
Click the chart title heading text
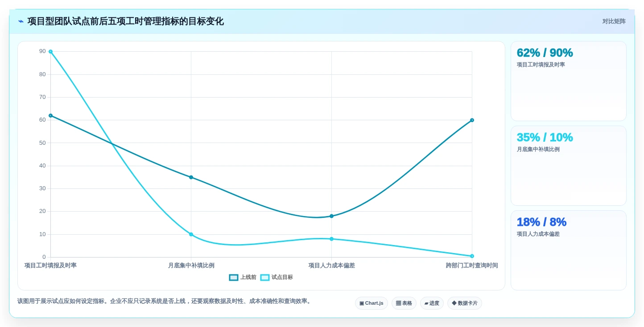point(125,21)
